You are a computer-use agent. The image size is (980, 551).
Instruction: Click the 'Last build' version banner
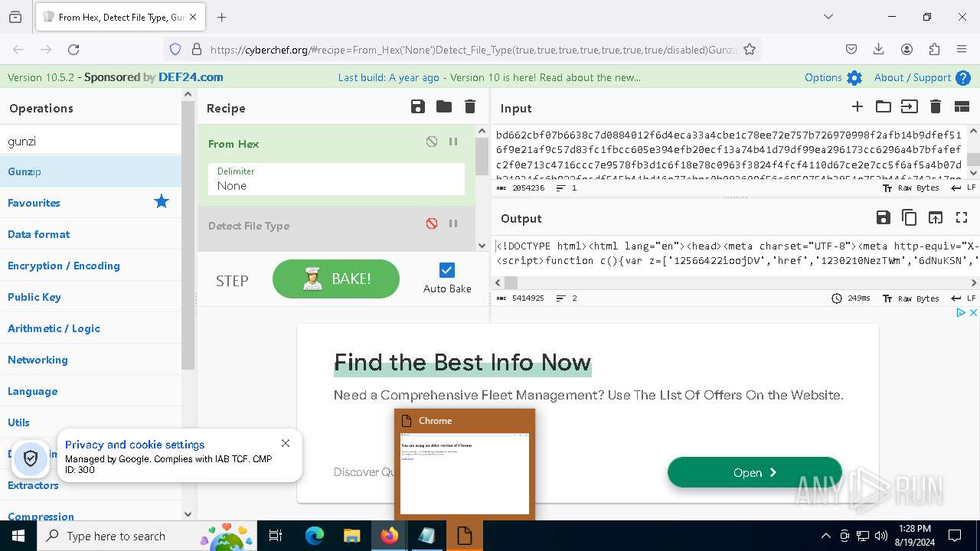[x=489, y=77]
